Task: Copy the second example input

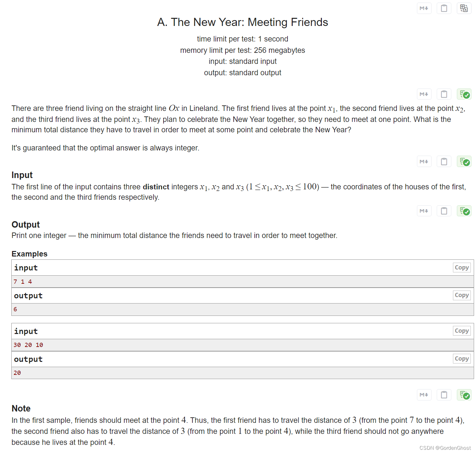Action: (461, 330)
